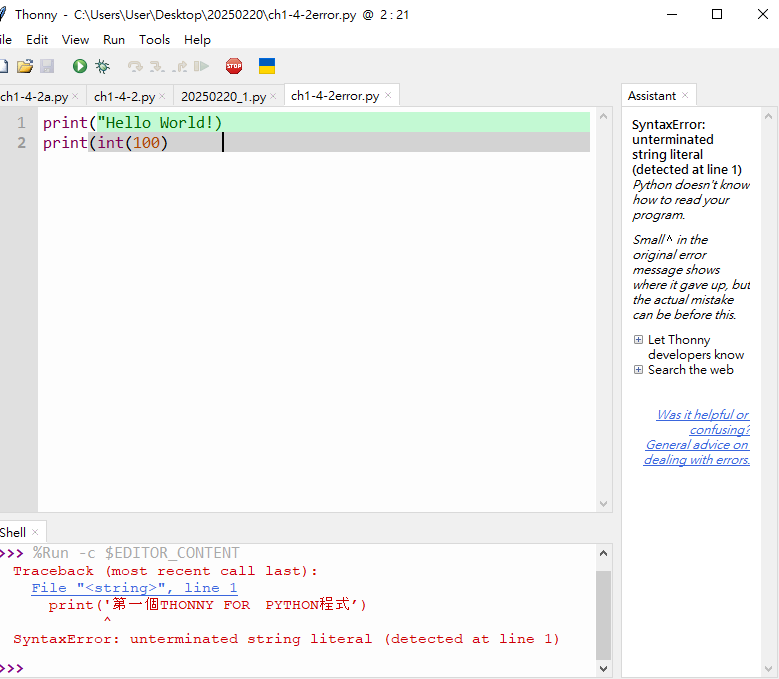Viewport: 779px width, 679px height.
Task: Switch to the ch1-4-2.py editor tab
Action: click(x=124, y=96)
